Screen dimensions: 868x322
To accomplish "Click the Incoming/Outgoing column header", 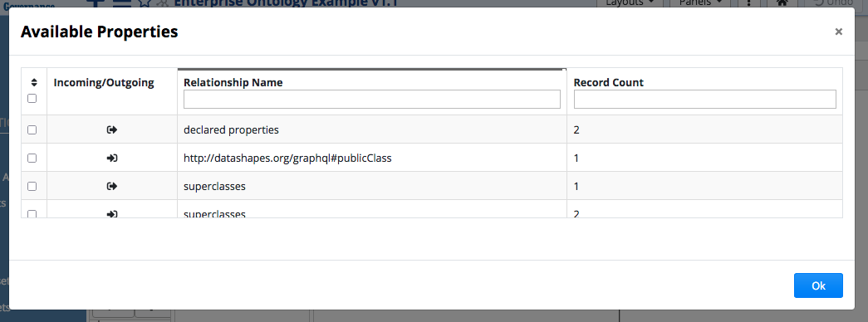I will (104, 83).
